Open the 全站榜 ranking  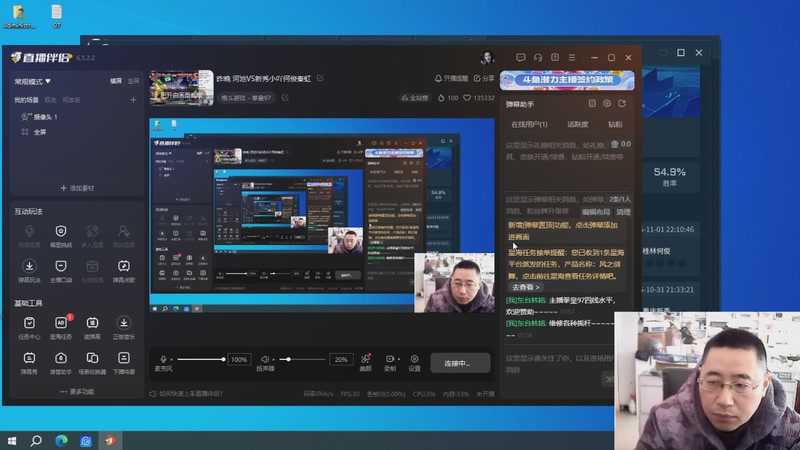click(414, 97)
